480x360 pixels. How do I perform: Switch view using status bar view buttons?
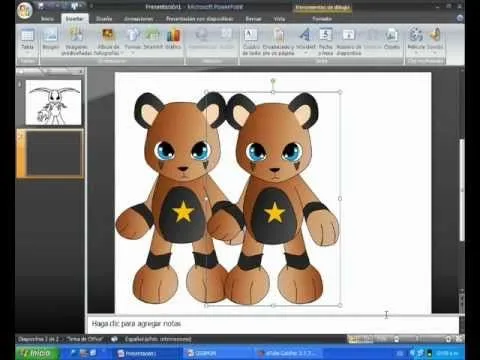pos(360,339)
